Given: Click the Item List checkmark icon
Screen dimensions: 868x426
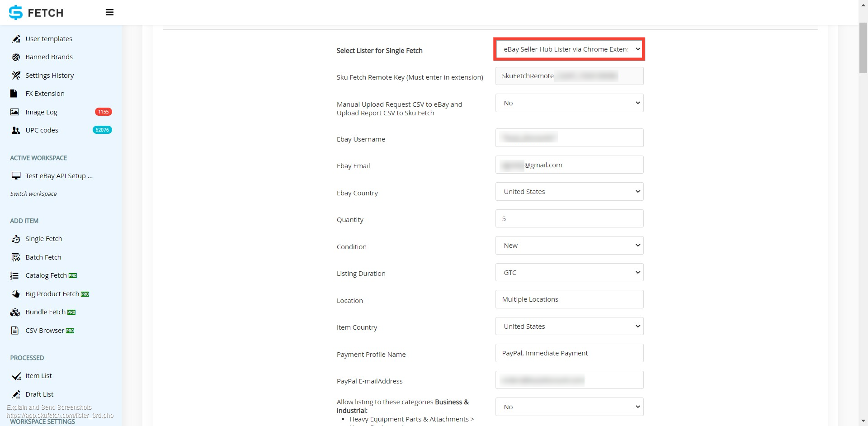Looking at the screenshot, I should tap(16, 376).
